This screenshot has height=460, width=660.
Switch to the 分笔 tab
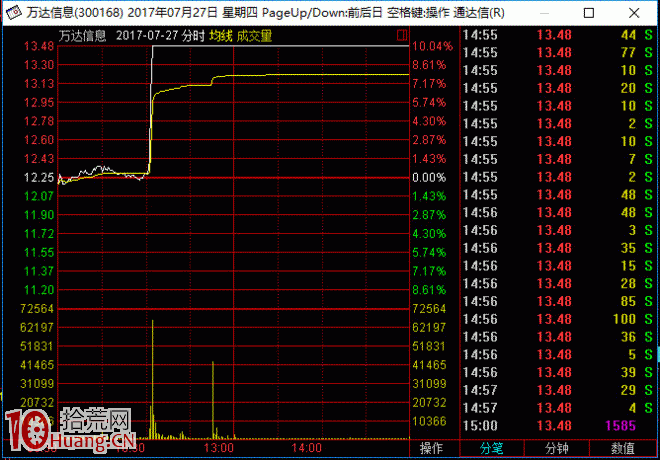pos(491,448)
